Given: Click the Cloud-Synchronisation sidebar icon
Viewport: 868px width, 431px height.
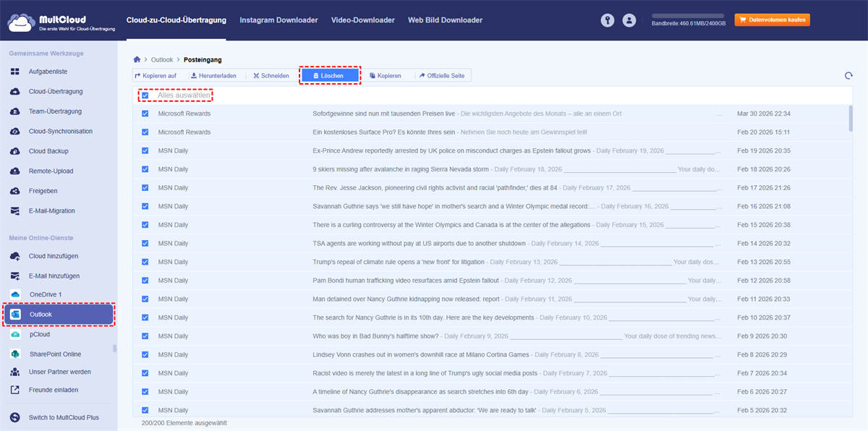Looking at the screenshot, I should click(14, 132).
